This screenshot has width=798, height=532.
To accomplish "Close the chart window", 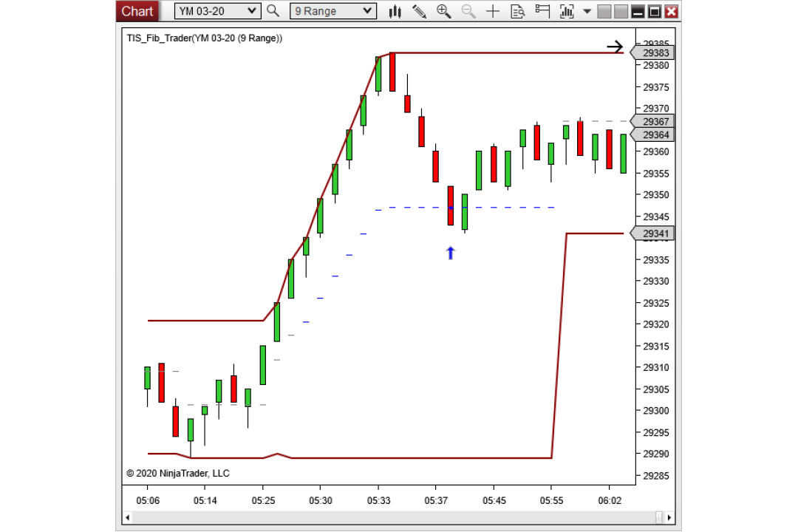I will click(671, 11).
